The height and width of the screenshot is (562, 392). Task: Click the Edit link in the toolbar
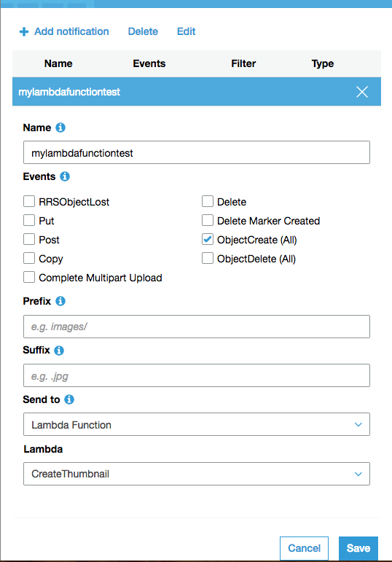[x=186, y=31]
